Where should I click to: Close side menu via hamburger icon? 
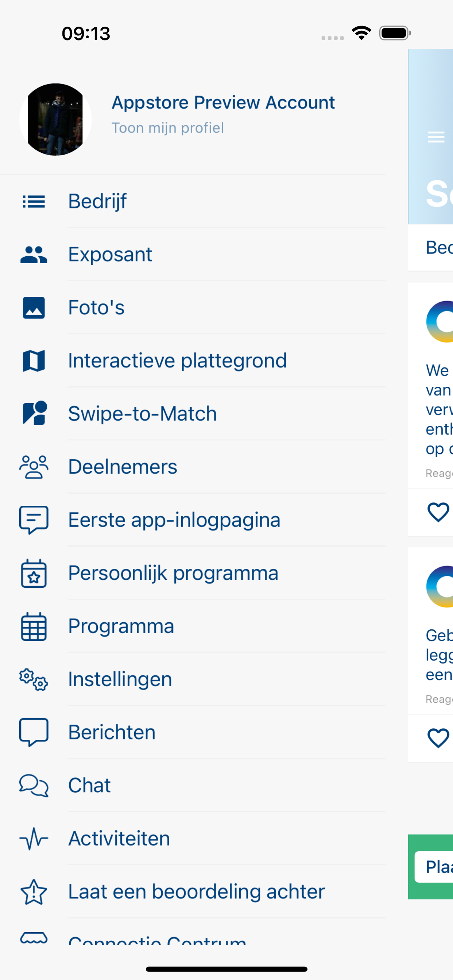click(436, 137)
